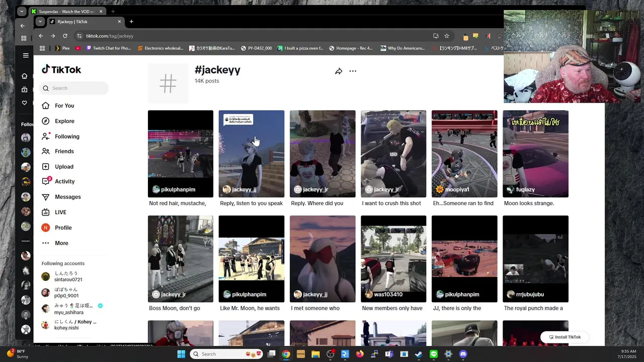644x362 pixels.
Task: Open the Twitch Chat for Pho... bookmark
Action: [x=109, y=48]
